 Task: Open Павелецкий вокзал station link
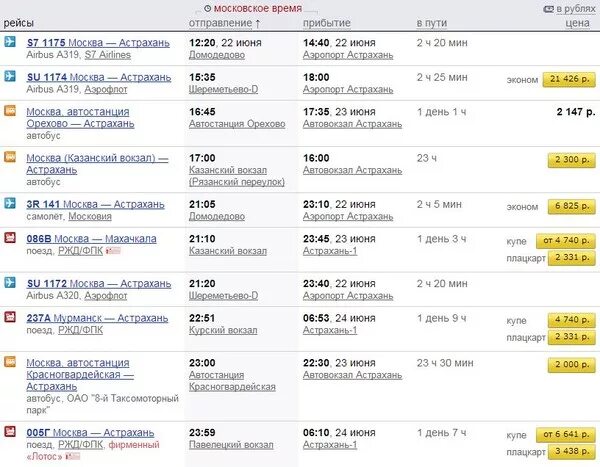pyautogui.click(x=231, y=445)
